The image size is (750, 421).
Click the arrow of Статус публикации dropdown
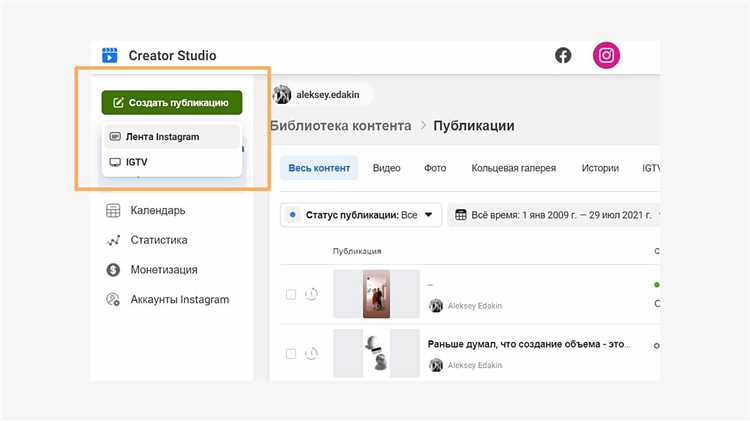[x=429, y=215]
